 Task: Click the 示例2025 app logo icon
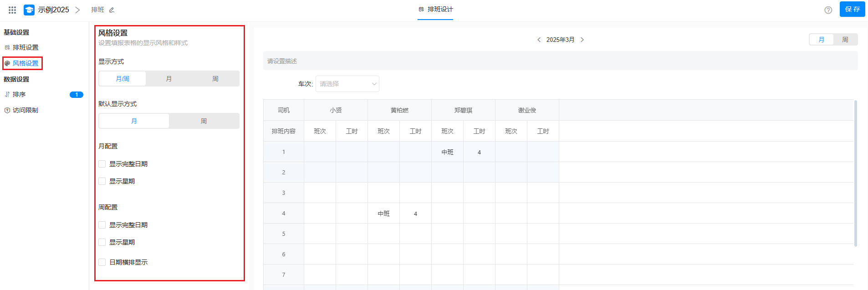29,10
